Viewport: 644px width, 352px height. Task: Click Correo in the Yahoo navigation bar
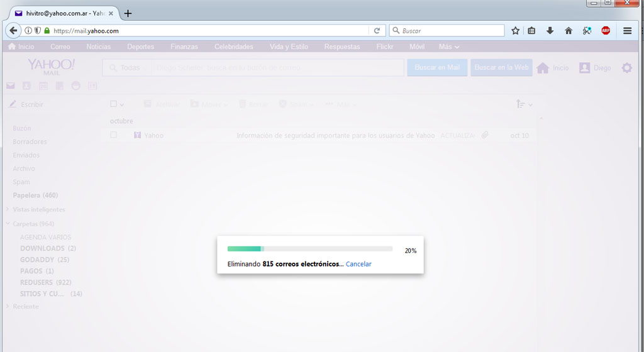click(x=60, y=47)
